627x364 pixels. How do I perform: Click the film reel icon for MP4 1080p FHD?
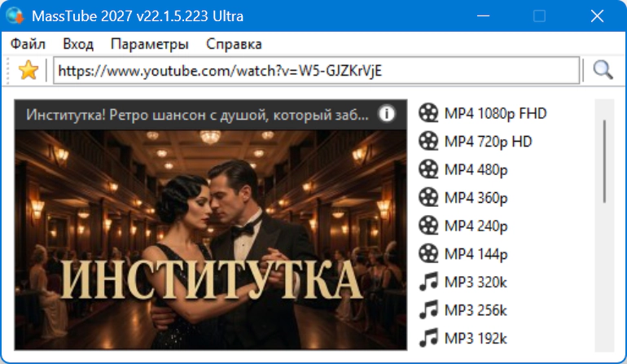pos(428,113)
